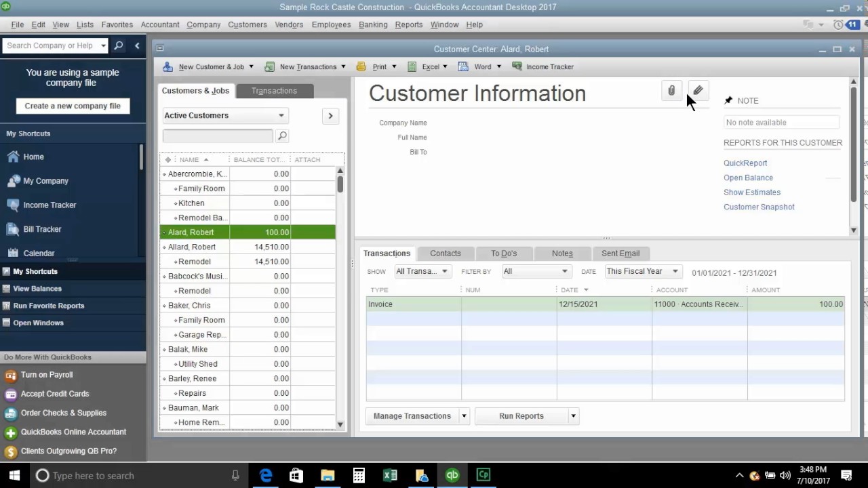Open QuickReport link

coord(745,163)
